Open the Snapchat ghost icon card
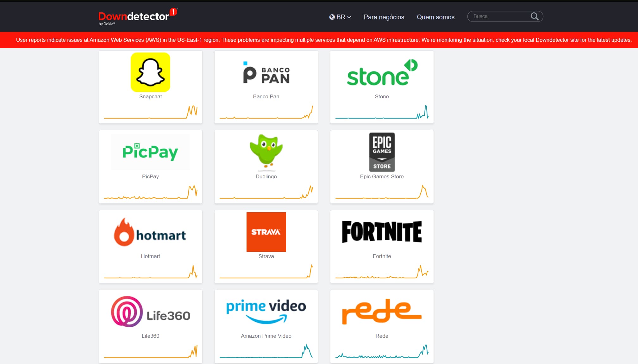The height and width of the screenshot is (364, 638). [150, 72]
